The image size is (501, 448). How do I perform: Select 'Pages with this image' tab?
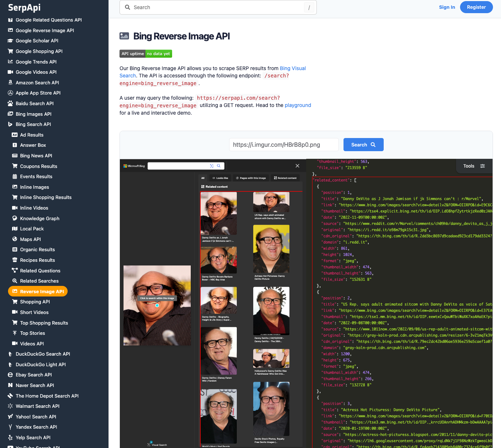click(251, 178)
